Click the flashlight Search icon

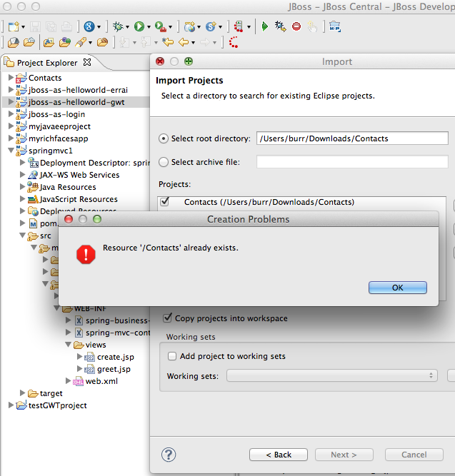(x=81, y=43)
